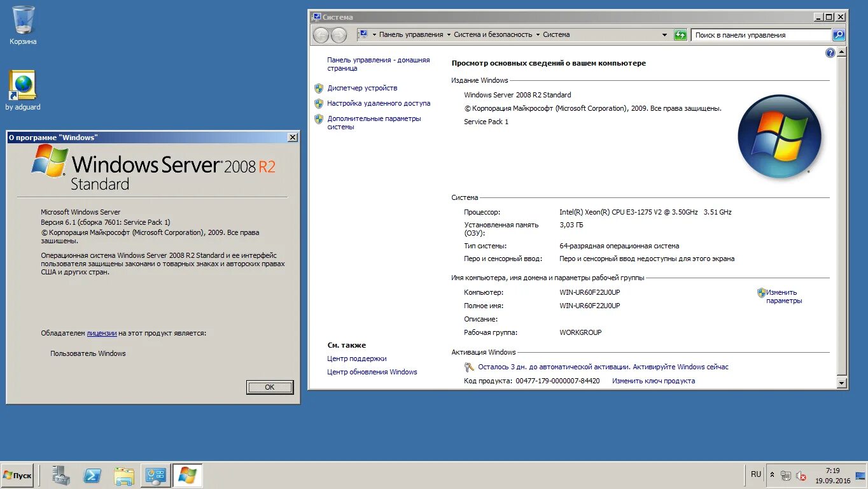Open the 'лицензии' license link

pos(102,333)
